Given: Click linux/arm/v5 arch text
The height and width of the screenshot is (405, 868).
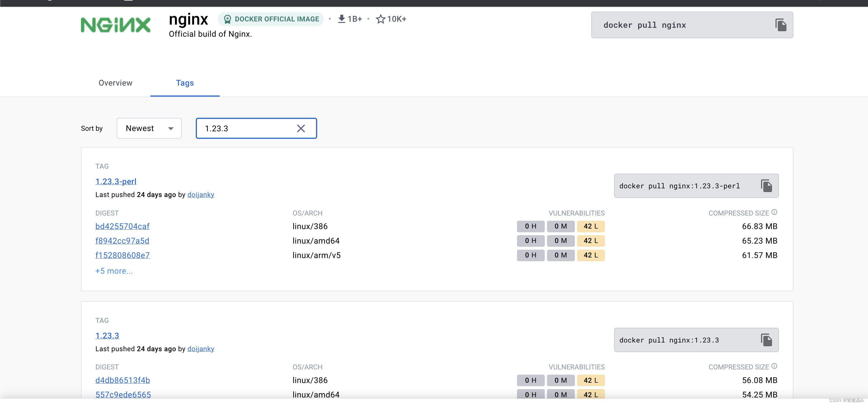Looking at the screenshot, I should [316, 255].
